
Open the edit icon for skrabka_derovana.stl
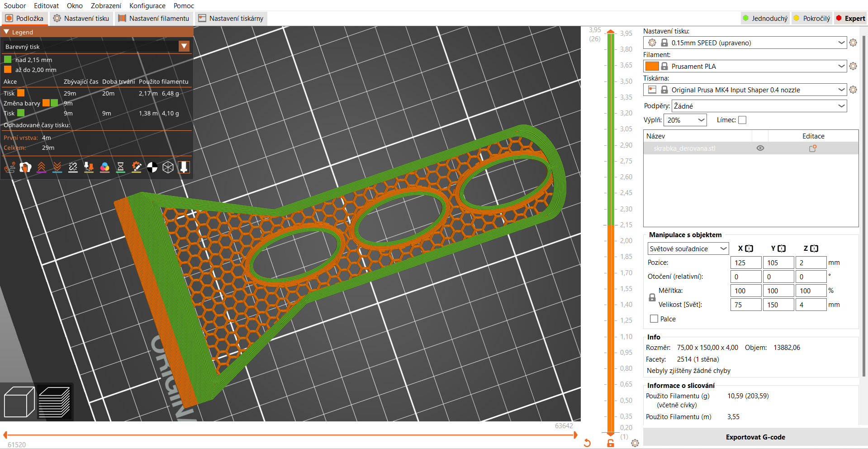(813, 148)
